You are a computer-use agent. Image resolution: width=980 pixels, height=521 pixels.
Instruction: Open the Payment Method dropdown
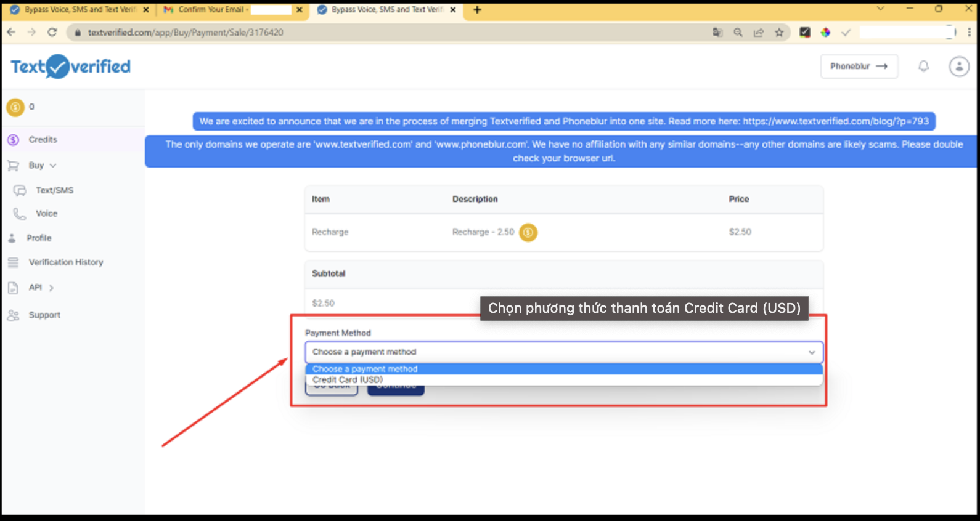tap(563, 352)
